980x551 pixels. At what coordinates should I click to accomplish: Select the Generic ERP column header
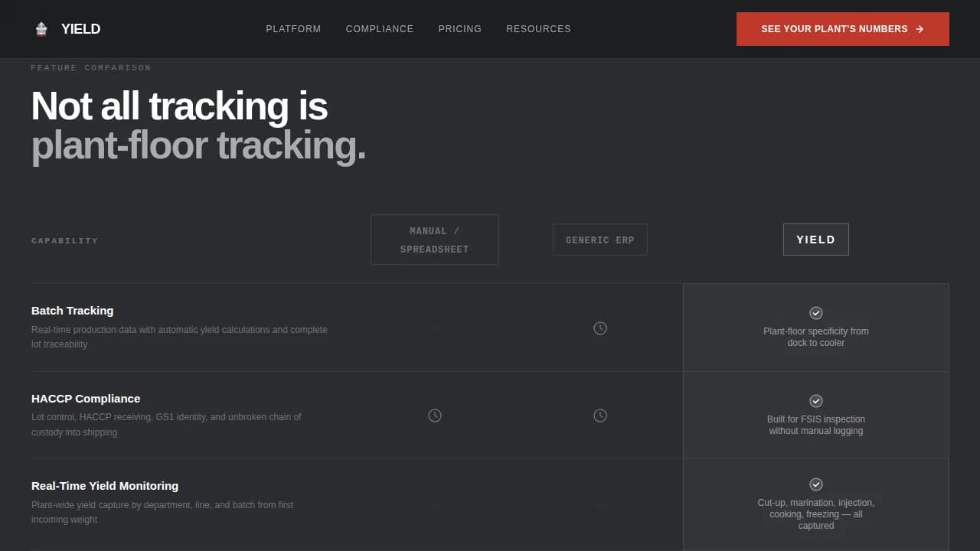click(x=600, y=240)
